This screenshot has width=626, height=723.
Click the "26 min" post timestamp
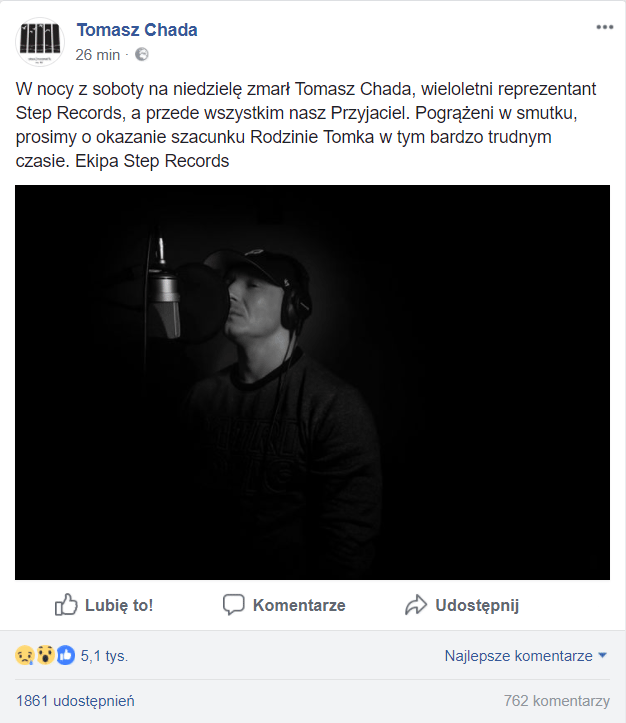coord(97,54)
